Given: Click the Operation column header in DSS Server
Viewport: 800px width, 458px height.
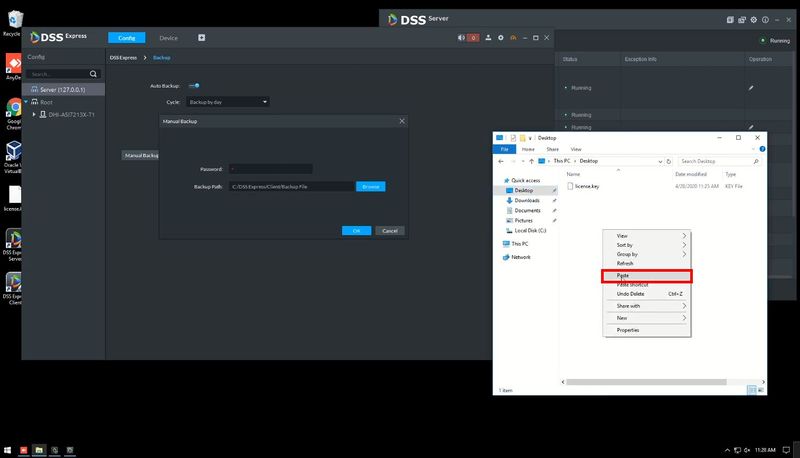Looking at the screenshot, I should point(760,59).
